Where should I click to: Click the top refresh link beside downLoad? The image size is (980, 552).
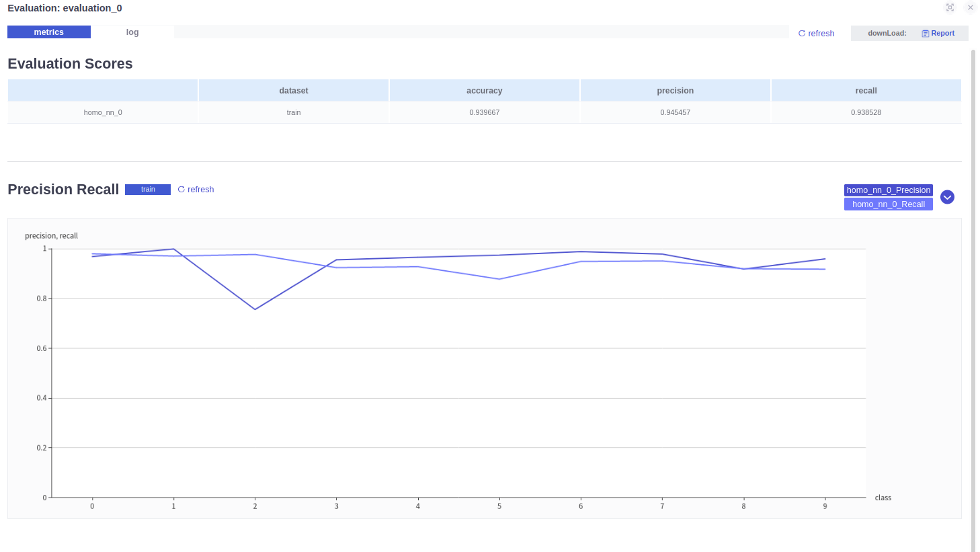point(816,33)
